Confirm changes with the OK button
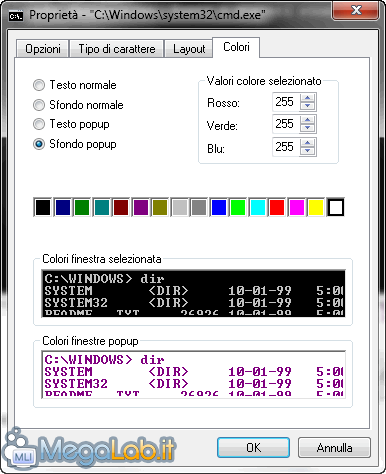386x474 pixels. 253,447
